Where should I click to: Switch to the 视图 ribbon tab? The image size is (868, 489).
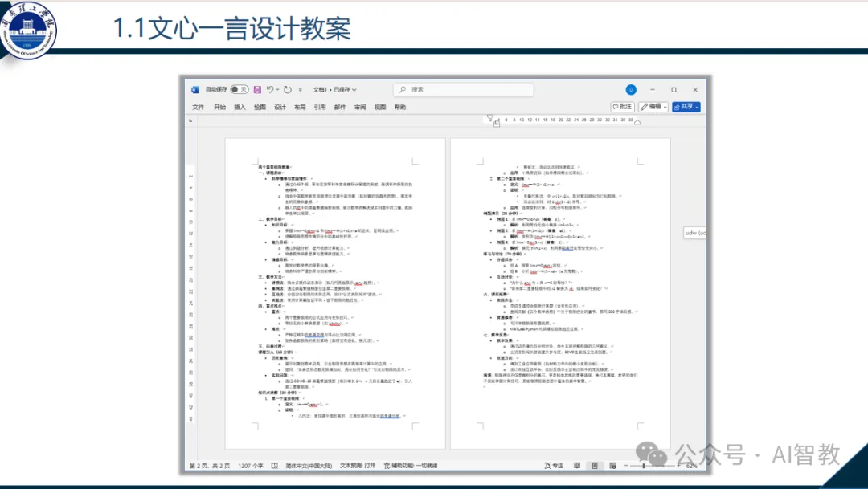379,108
